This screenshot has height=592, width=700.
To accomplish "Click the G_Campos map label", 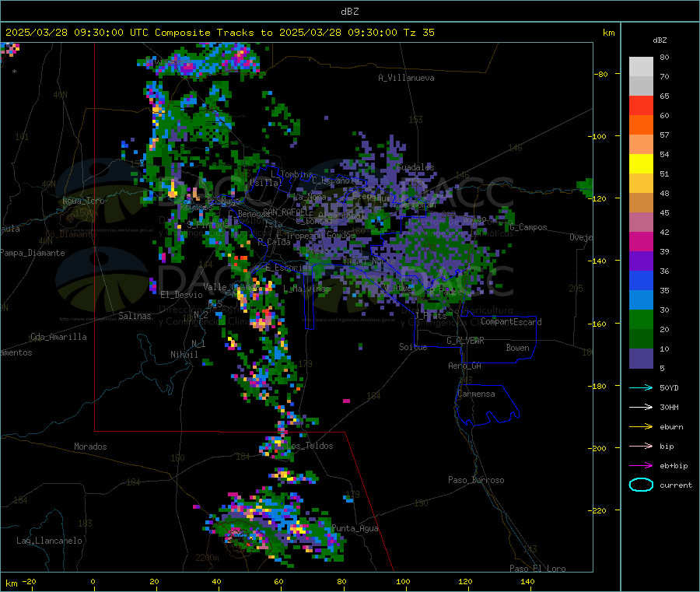I will click(x=528, y=227).
